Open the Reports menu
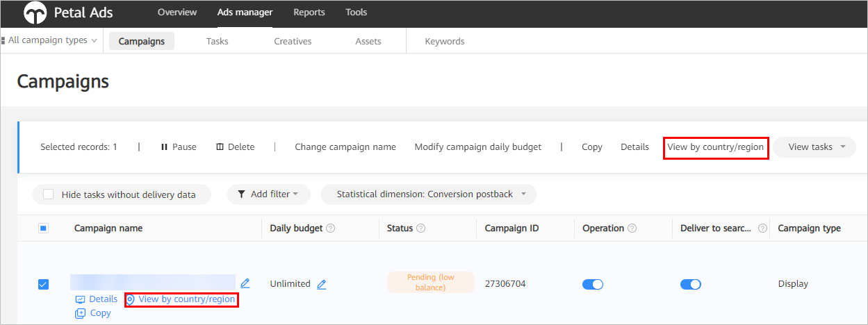868x325 pixels. pyautogui.click(x=309, y=12)
